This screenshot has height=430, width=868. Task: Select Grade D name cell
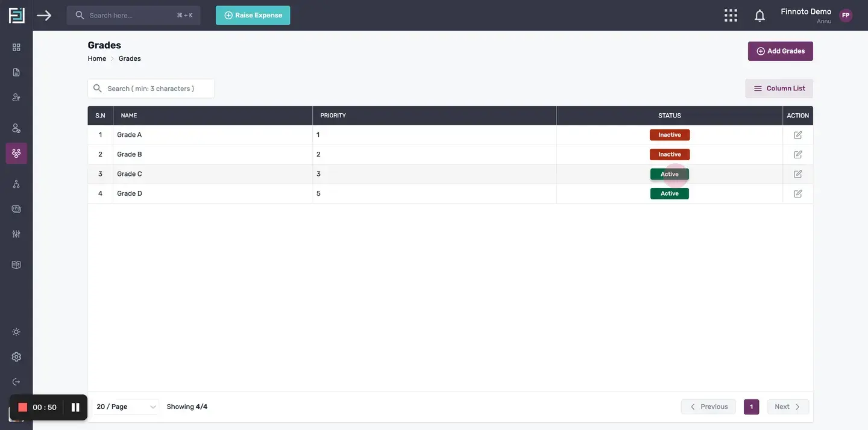(x=213, y=194)
